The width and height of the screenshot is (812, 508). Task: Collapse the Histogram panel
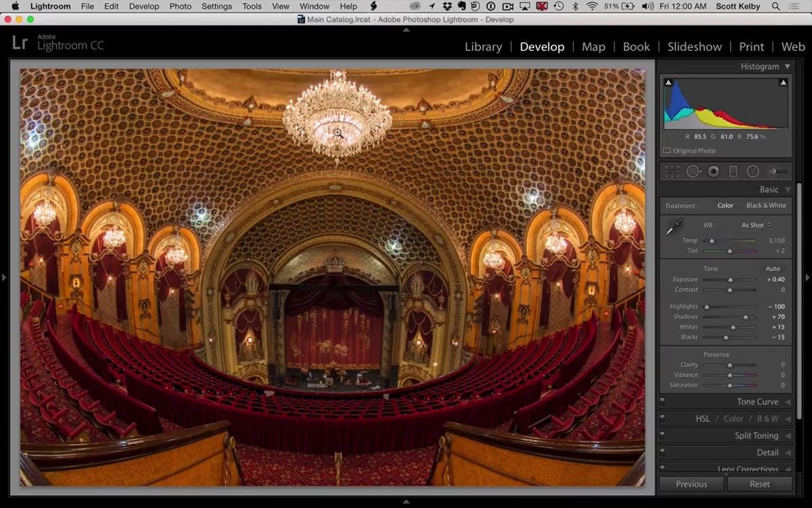787,66
